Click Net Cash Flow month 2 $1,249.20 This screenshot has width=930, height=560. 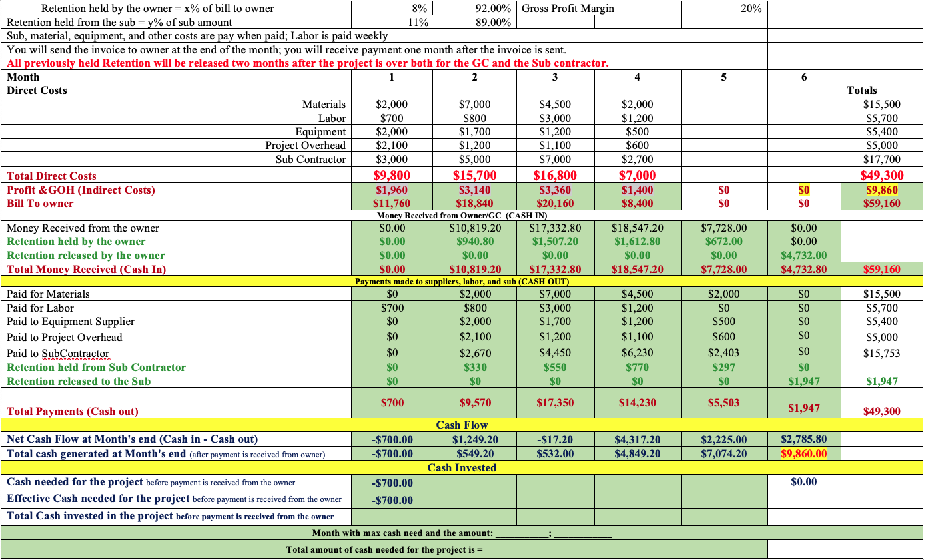coord(475,439)
